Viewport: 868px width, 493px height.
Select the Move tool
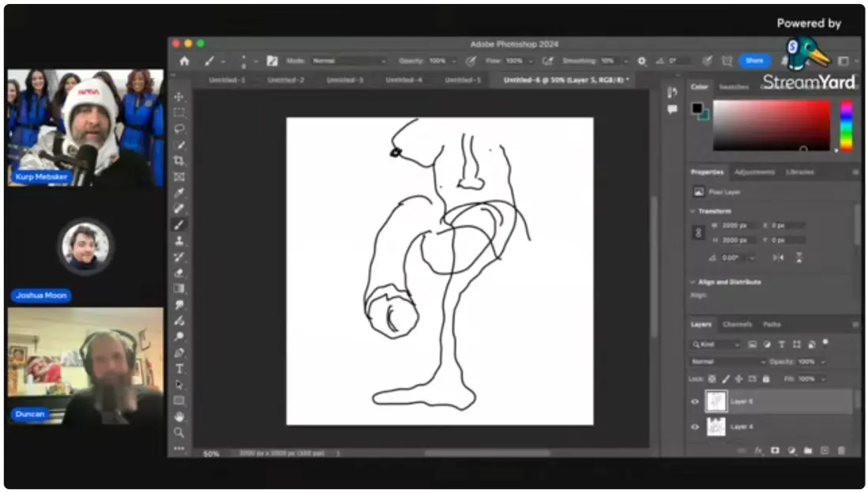coord(178,96)
